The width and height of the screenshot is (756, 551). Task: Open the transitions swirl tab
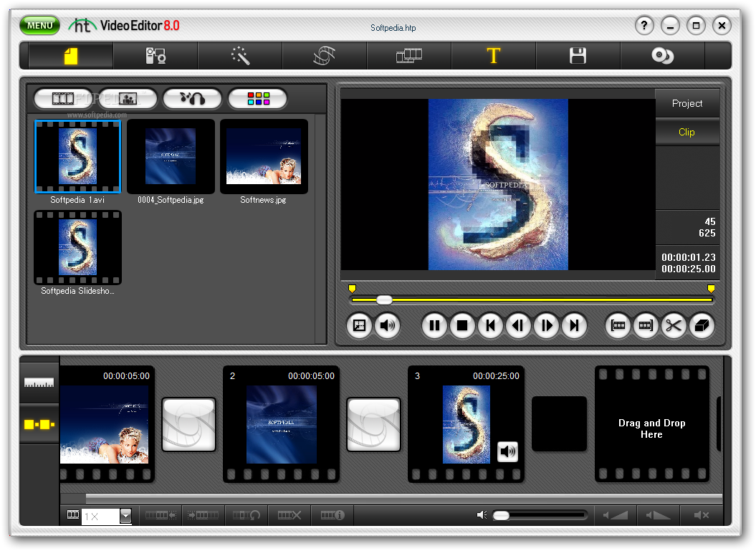tap(325, 55)
